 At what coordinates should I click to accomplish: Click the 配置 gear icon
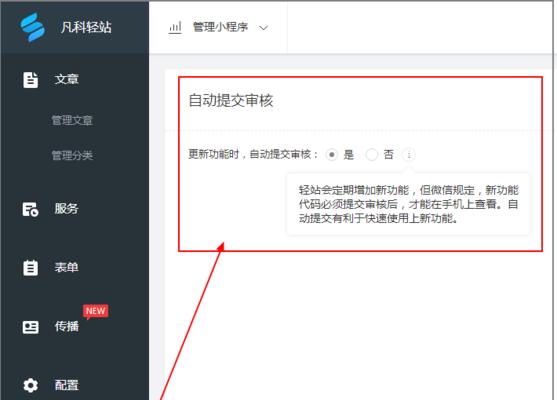(30, 385)
